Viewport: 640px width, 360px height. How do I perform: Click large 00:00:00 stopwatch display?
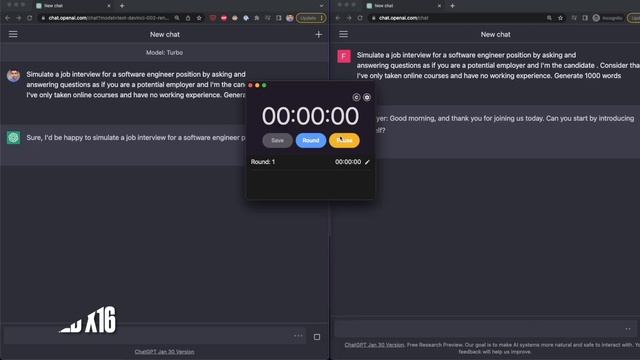click(310, 116)
